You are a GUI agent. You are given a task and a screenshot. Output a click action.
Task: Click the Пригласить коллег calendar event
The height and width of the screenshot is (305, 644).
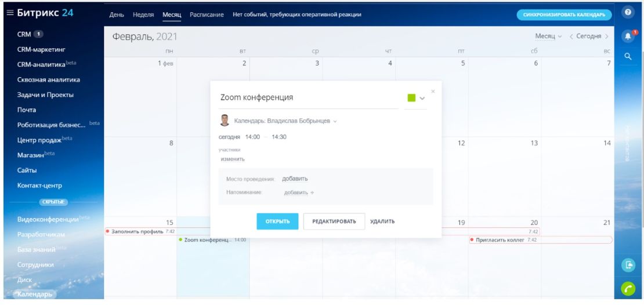(541, 239)
